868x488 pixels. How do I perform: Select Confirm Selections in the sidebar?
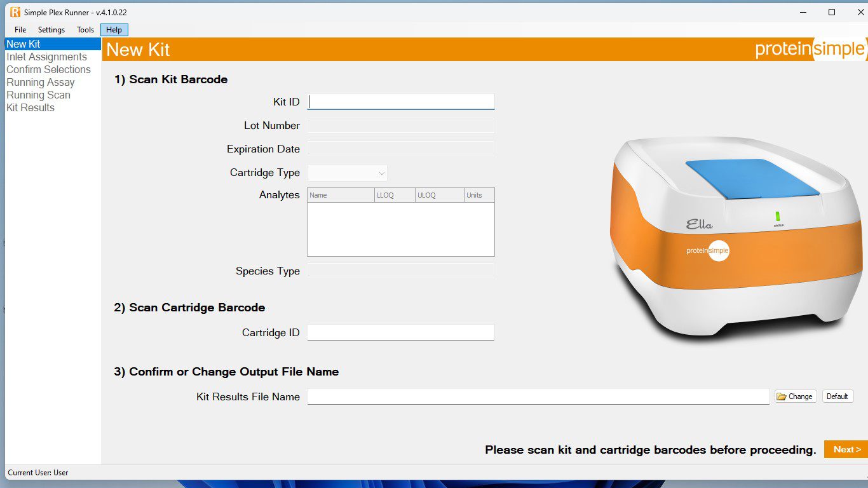click(48, 69)
